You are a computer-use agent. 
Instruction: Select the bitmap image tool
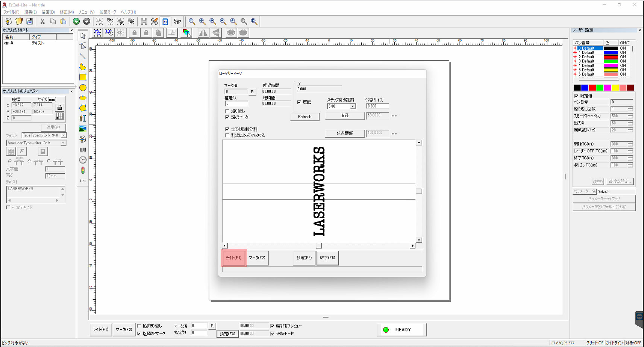click(83, 129)
